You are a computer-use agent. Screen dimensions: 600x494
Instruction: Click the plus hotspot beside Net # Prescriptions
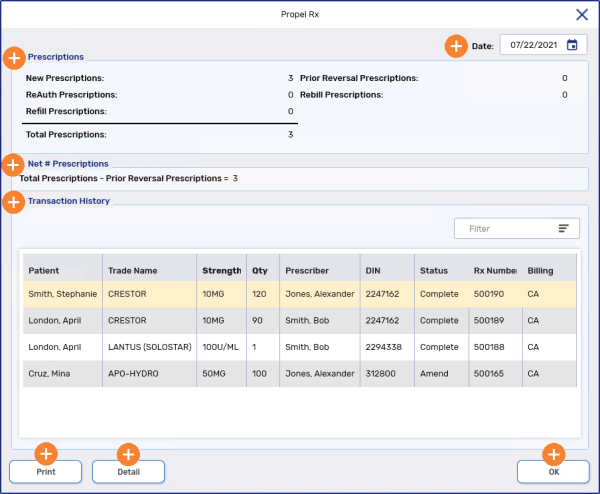(12, 163)
